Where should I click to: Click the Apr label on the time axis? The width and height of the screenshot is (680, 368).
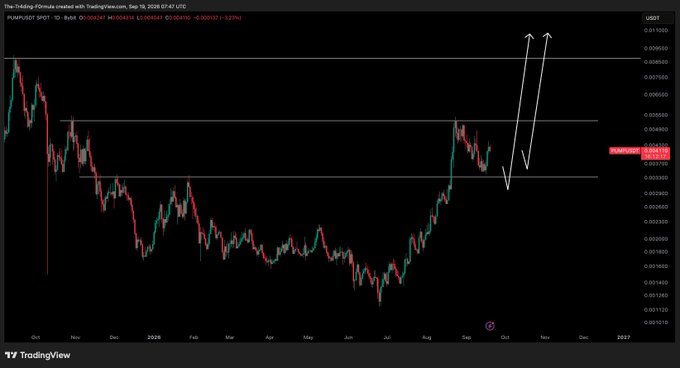tap(269, 337)
